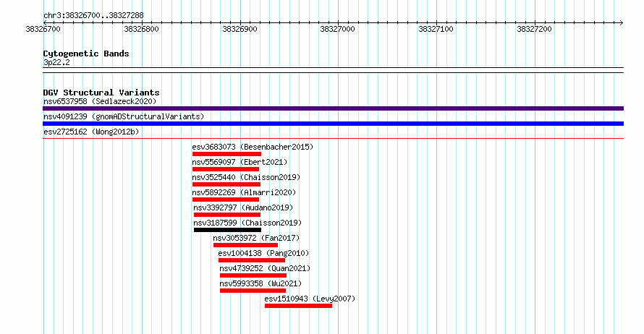Click the esv2725162 (Wong2012b) label

pos(91,132)
